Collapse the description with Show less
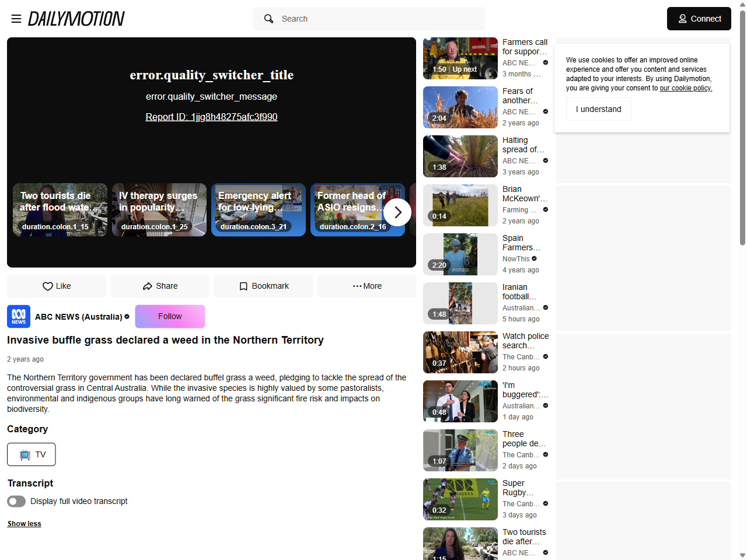Image resolution: width=747 pixels, height=560 pixels. pyautogui.click(x=24, y=523)
